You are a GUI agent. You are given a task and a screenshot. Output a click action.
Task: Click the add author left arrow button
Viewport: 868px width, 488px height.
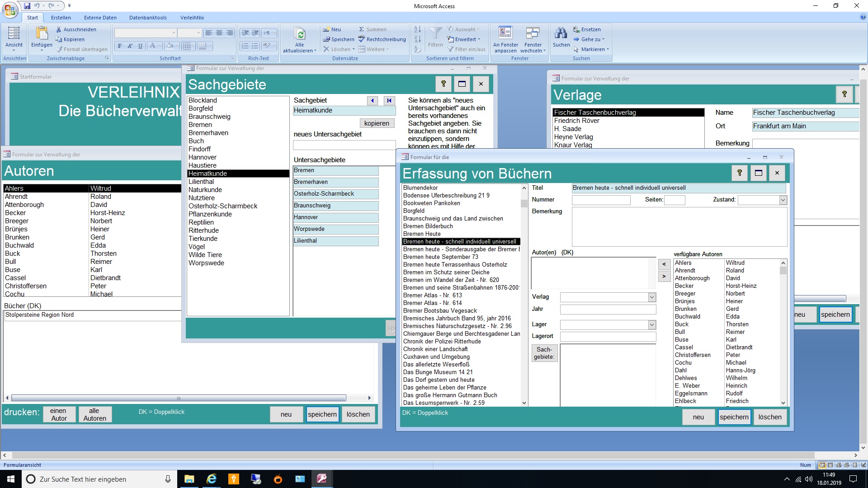point(664,264)
